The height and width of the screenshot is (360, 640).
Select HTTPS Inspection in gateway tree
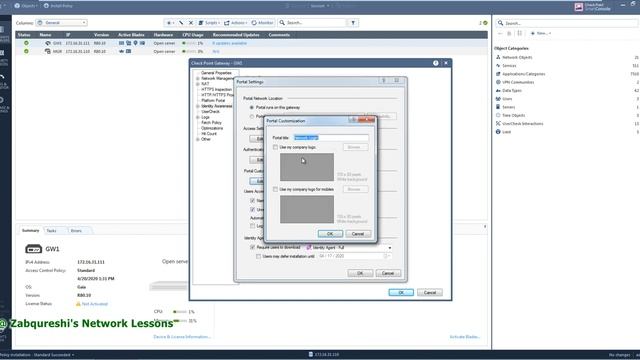[216, 89]
